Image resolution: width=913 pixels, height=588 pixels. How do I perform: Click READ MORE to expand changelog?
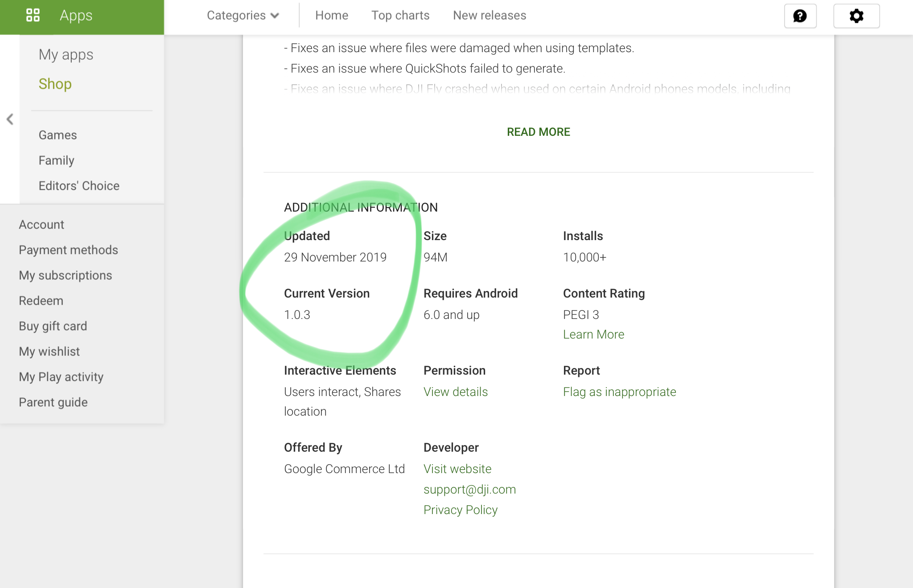pyautogui.click(x=538, y=132)
